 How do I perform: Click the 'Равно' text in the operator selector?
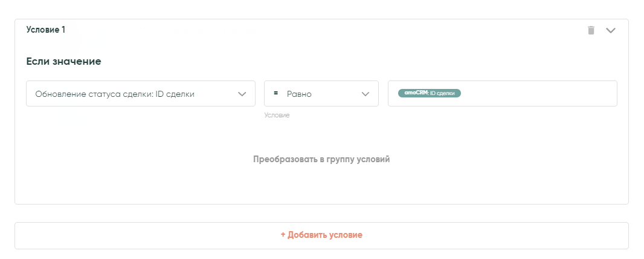click(x=299, y=94)
